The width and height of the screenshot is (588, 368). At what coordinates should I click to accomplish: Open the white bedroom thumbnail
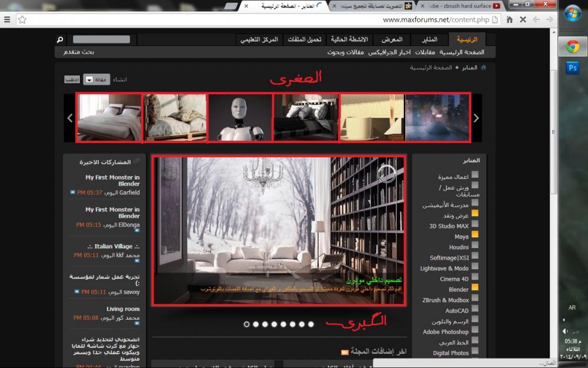[109, 118]
